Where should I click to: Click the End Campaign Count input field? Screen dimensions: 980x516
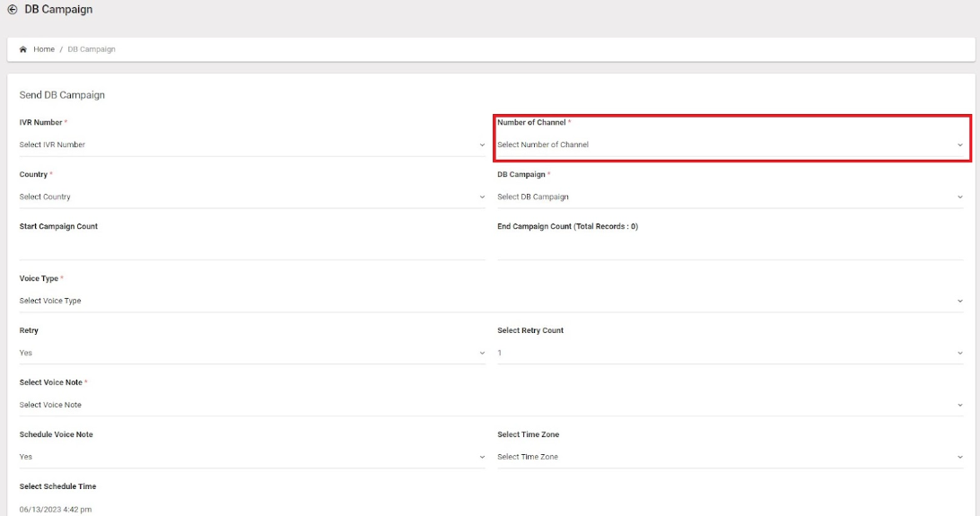point(730,249)
